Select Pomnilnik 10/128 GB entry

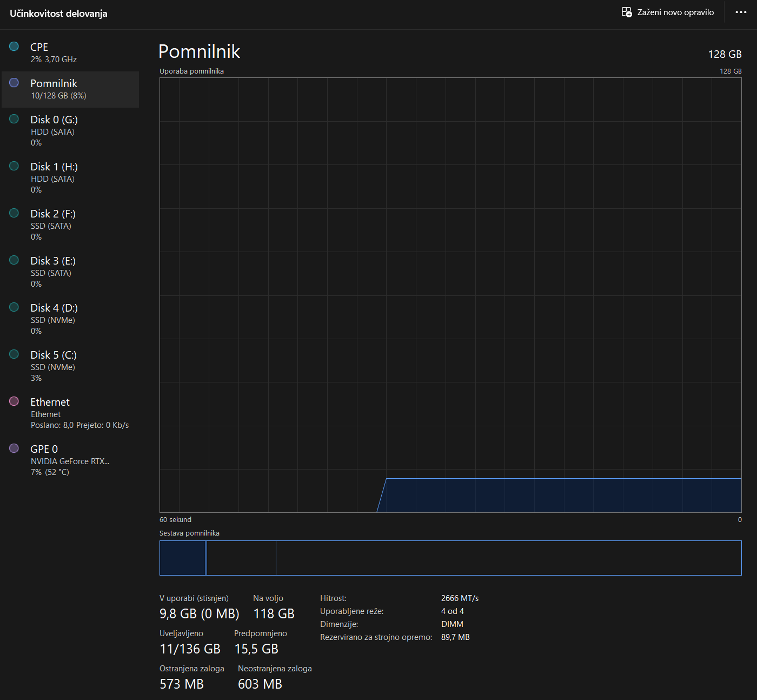70,89
